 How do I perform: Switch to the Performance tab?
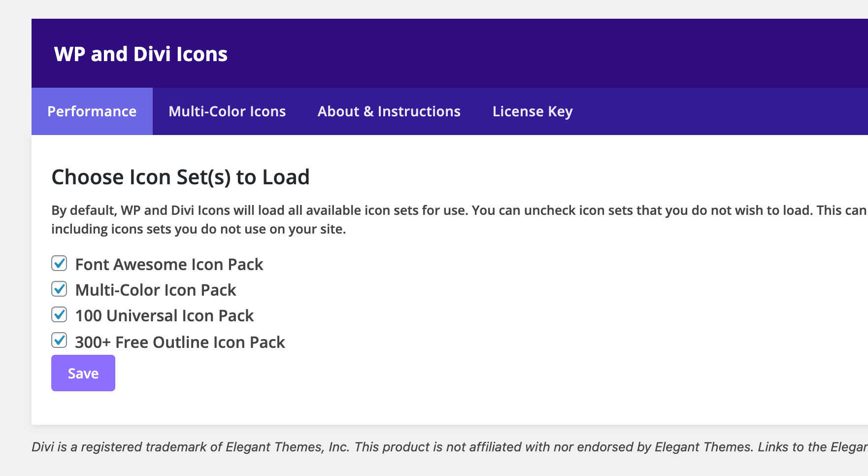[92, 111]
